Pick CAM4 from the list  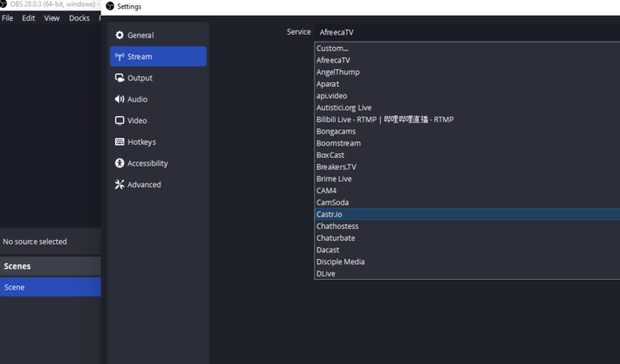point(467,191)
